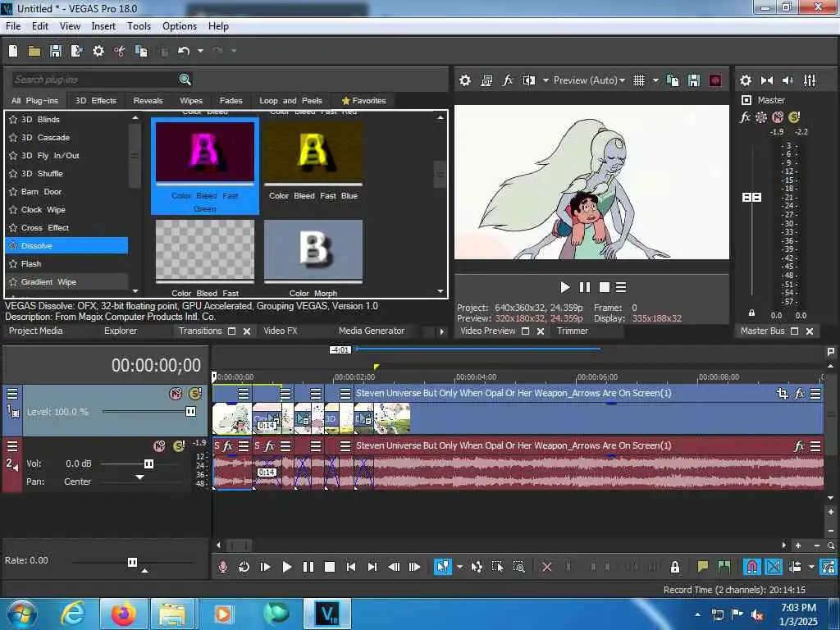Open Master Bus settings gear icon
Viewport: 840px width, 630px height.
tap(745, 80)
